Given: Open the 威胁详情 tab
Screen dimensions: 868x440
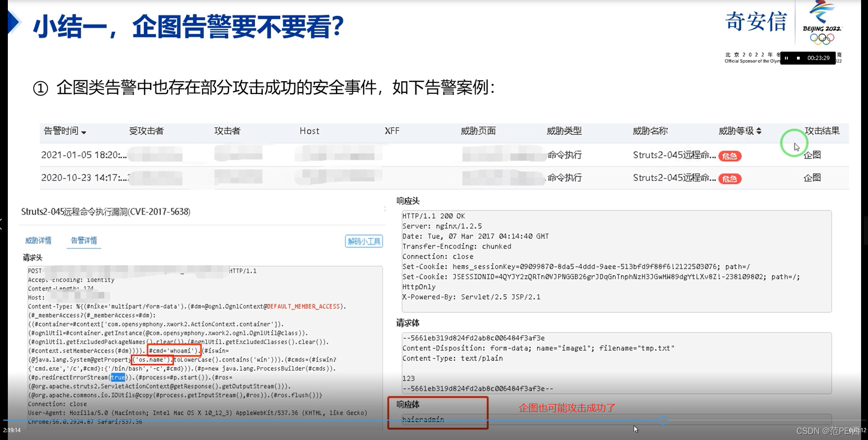Looking at the screenshot, I should pos(38,241).
